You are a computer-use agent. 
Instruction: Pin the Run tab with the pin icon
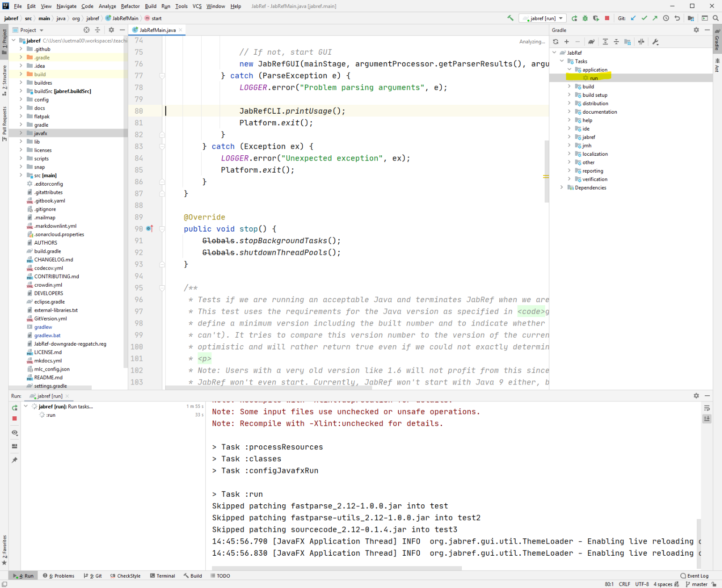[x=15, y=460]
